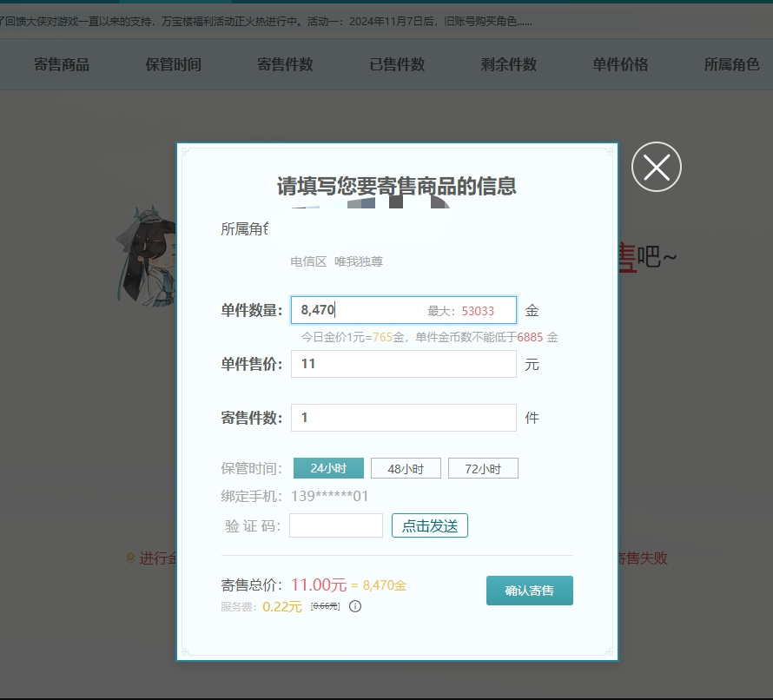Click the 保管时间 column header
This screenshot has width=773, height=700.
[x=174, y=64]
